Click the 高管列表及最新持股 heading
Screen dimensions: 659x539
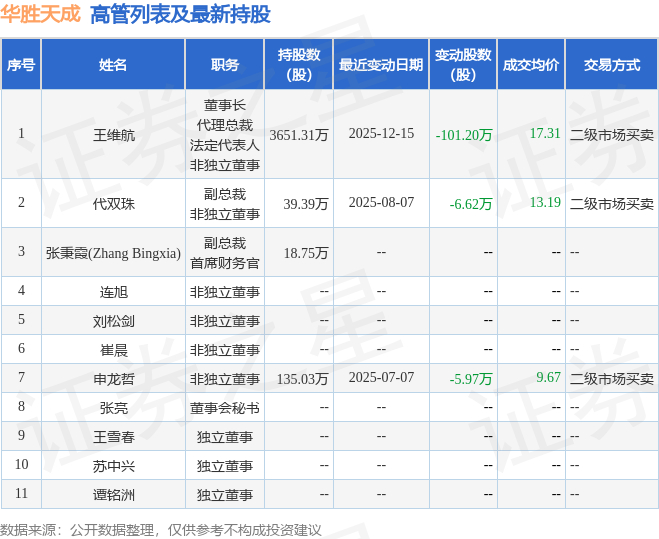tap(180, 14)
